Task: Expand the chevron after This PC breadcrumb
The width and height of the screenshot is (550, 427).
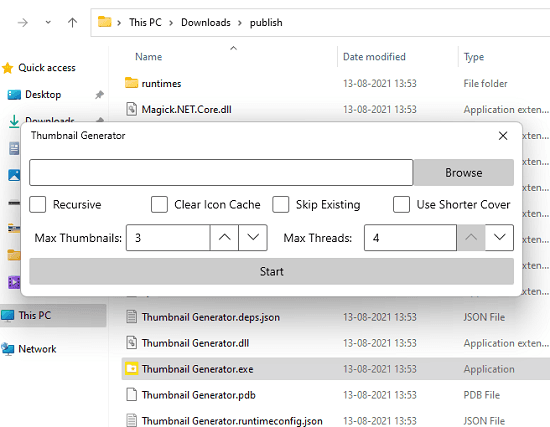Action: tap(171, 23)
